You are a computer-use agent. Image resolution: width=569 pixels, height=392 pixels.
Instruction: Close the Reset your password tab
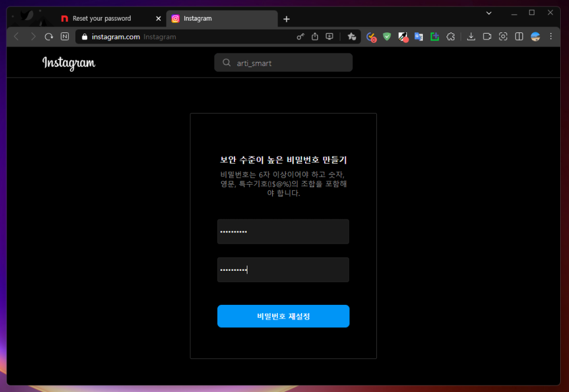158,18
